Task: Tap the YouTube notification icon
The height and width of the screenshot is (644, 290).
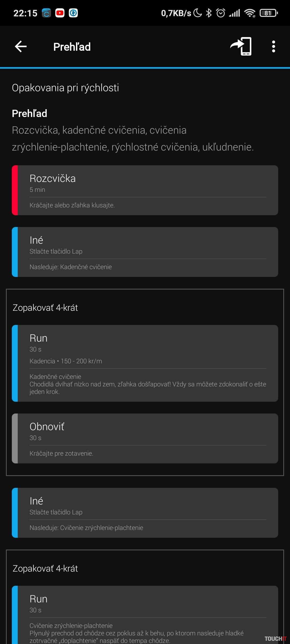Action: (60, 13)
